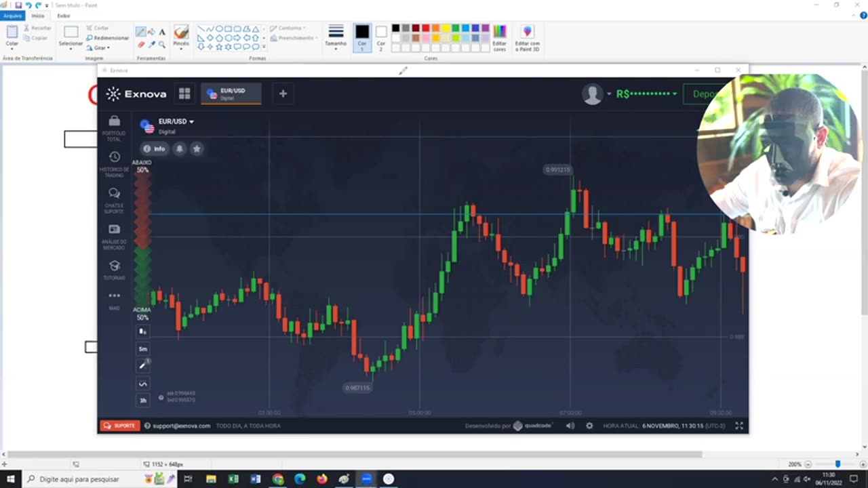
Task: Open Exnova asset grid view
Action: (184, 94)
